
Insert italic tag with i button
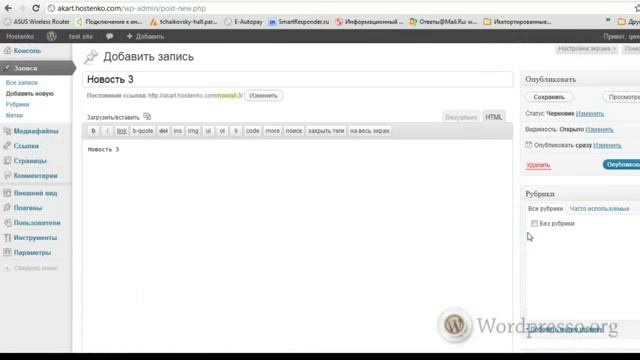(x=107, y=131)
